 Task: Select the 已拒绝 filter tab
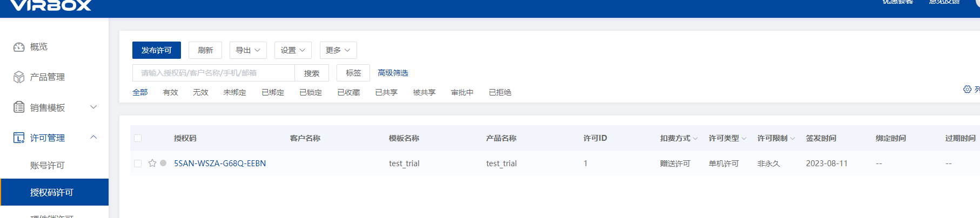tap(500, 92)
